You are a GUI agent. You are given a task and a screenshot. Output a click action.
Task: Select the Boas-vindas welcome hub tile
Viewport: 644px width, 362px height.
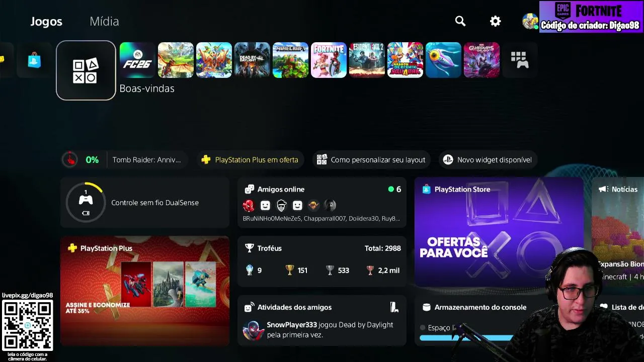tap(86, 70)
